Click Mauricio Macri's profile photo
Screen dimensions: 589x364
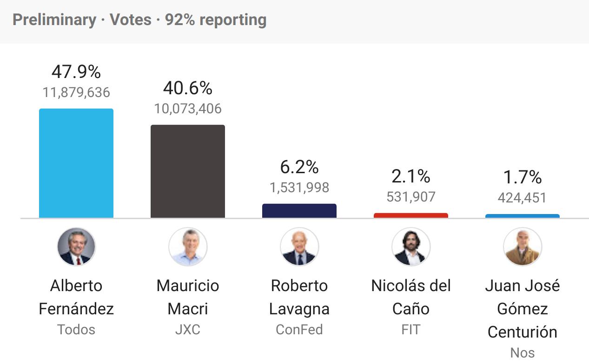[188, 247]
